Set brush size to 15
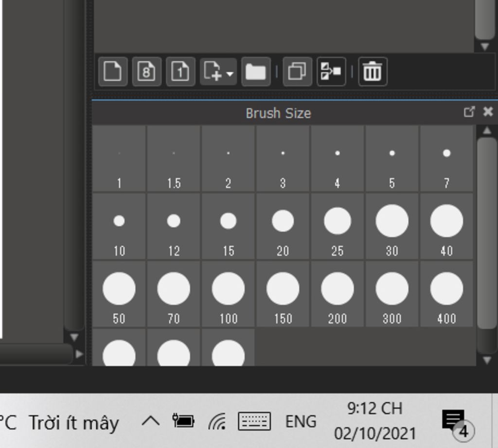This screenshot has width=498, height=448. (229, 226)
